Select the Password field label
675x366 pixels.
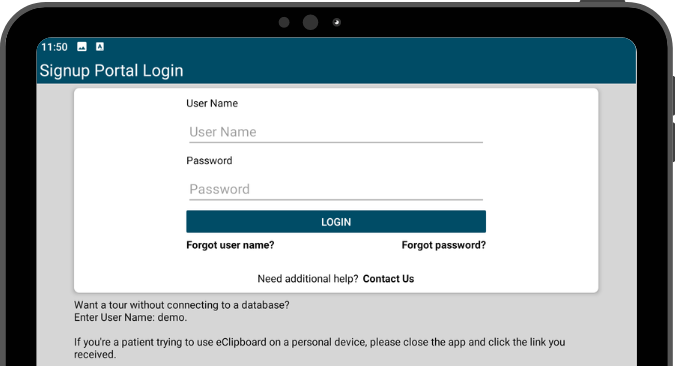(209, 161)
